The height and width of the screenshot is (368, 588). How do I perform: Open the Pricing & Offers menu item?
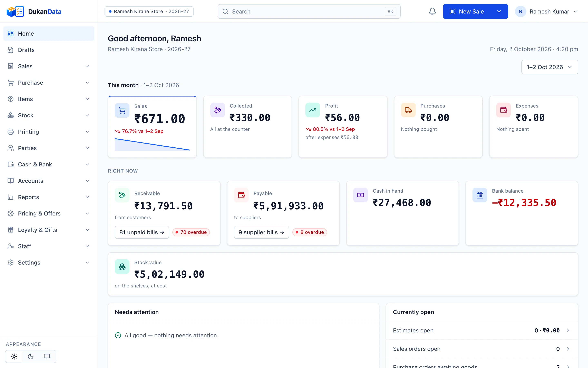pos(49,213)
